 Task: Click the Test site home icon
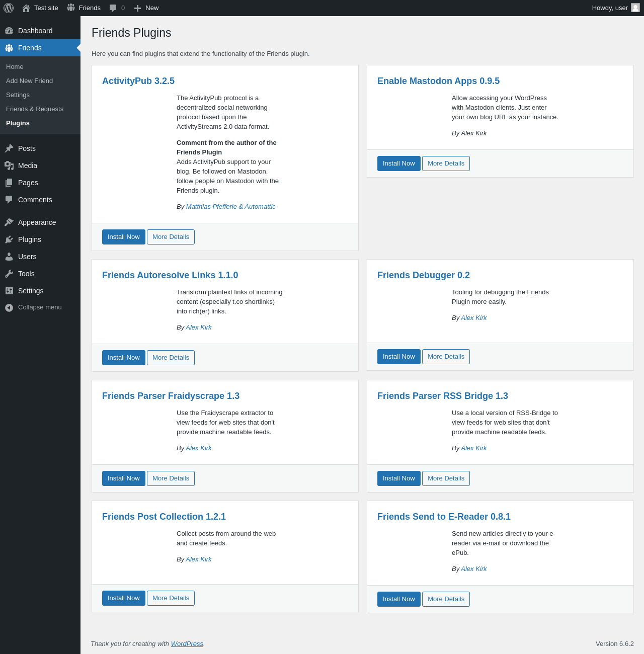pos(26,8)
